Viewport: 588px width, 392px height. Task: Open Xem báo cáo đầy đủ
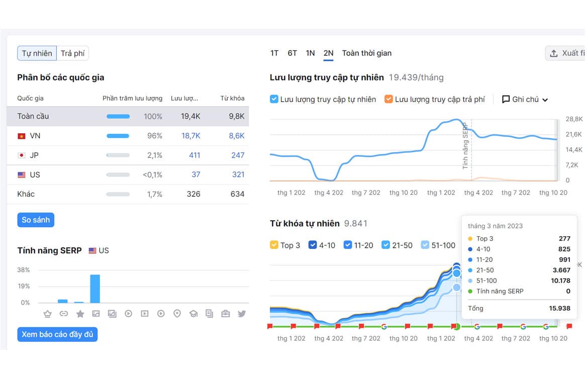point(57,334)
